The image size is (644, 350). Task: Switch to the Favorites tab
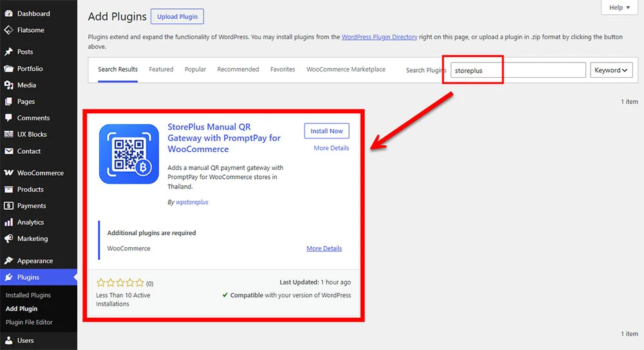(x=283, y=69)
